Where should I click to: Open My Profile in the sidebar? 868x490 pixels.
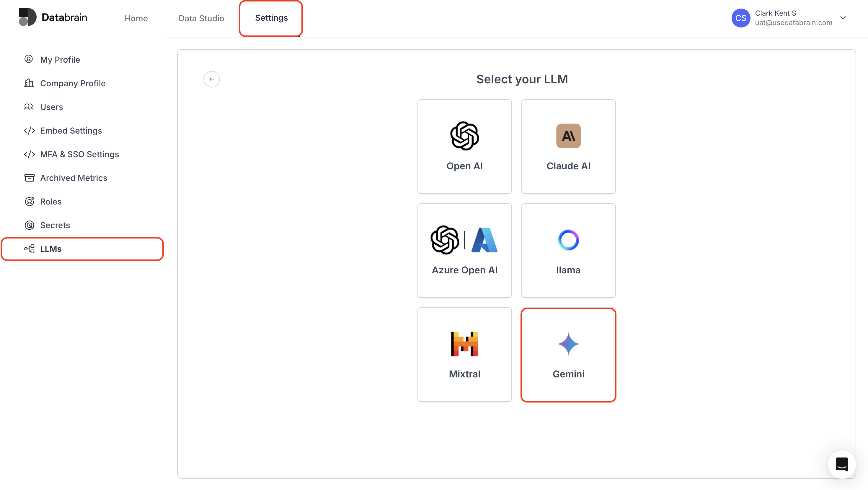[60, 60]
